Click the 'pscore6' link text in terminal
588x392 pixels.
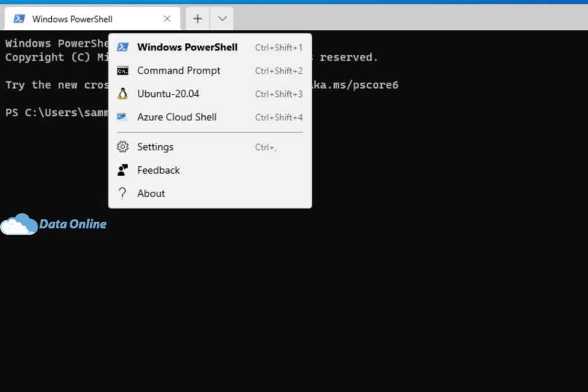click(x=376, y=85)
